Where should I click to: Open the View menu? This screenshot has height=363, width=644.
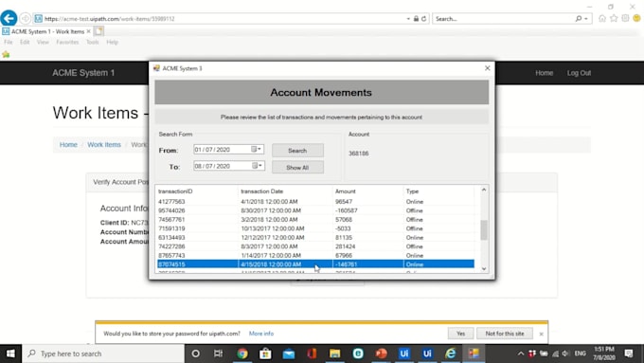(43, 42)
